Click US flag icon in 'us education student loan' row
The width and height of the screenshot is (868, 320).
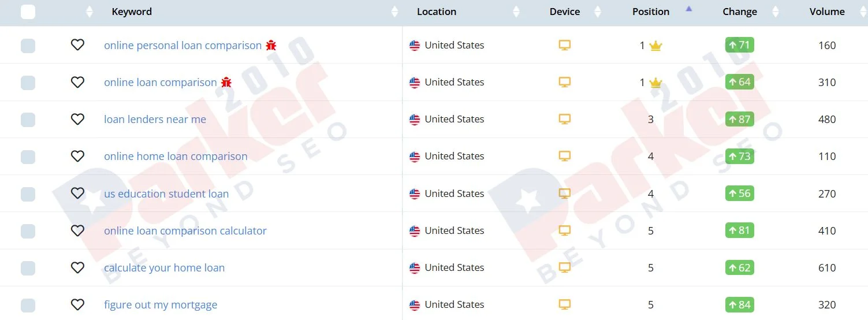coord(415,194)
